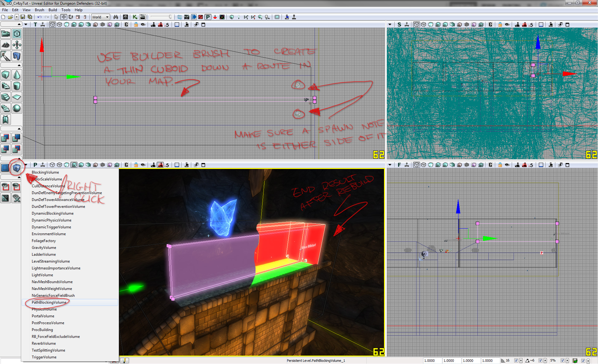
Task: Select Texture alignment mode icon
Action: click(x=17, y=45)
